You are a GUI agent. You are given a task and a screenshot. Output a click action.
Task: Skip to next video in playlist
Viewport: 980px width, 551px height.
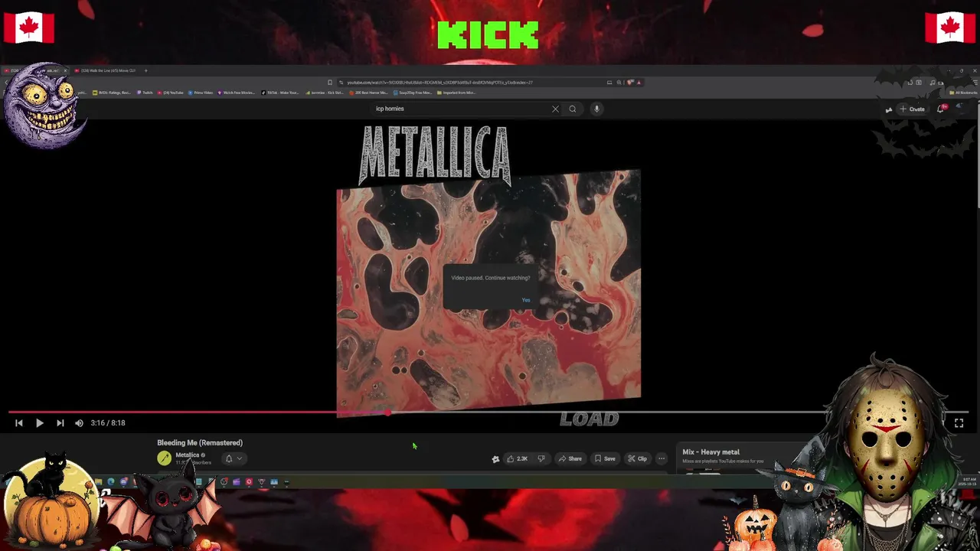tap(60, 422)
